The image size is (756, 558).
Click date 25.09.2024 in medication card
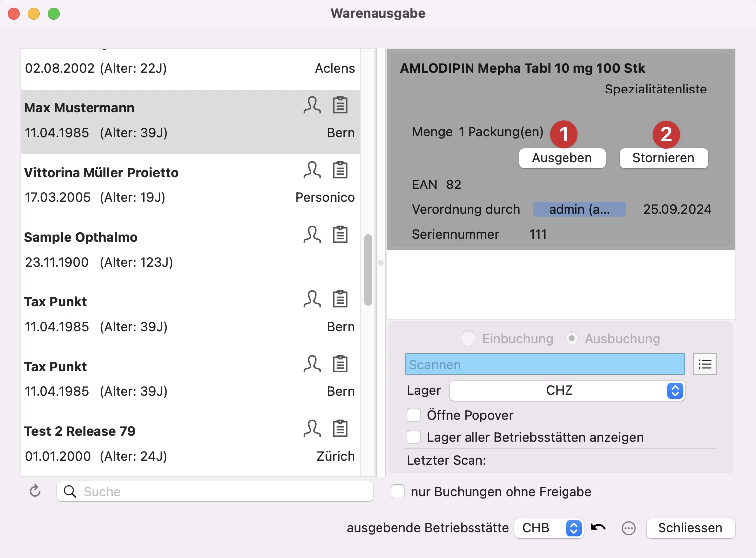[x=677, y=209]
